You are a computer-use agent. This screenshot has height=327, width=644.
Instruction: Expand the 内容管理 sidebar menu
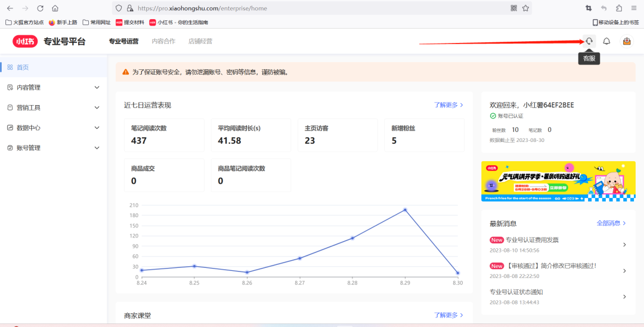(x=54, y=88)
